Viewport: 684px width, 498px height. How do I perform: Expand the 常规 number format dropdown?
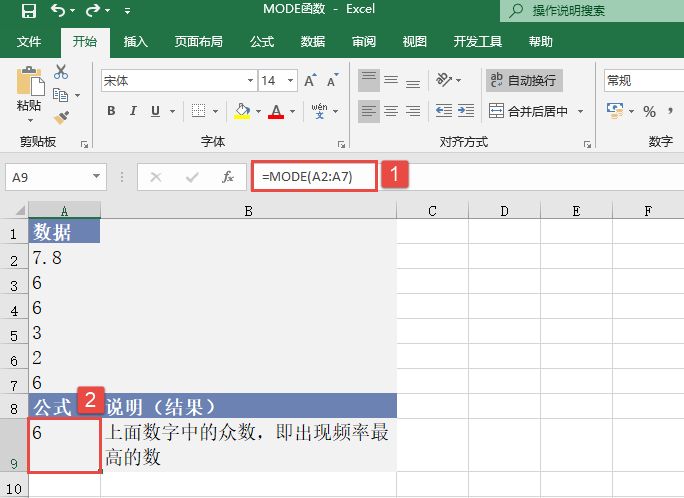click(x=640, y=80)
